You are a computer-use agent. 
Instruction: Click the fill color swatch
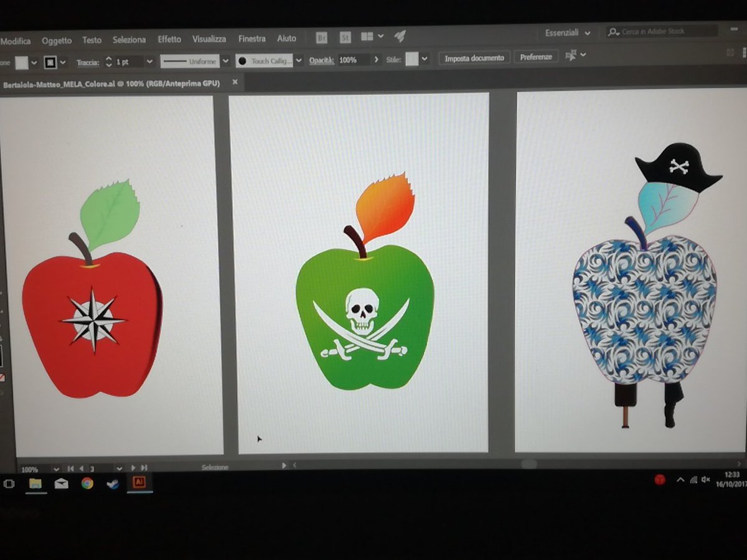tap(22, 63)
